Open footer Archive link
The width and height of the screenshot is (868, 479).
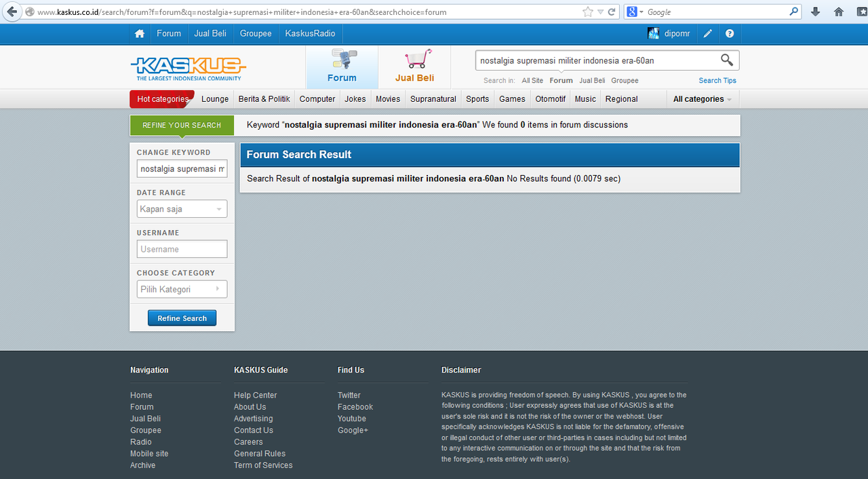pyautogui.click(x=143, y=465)
